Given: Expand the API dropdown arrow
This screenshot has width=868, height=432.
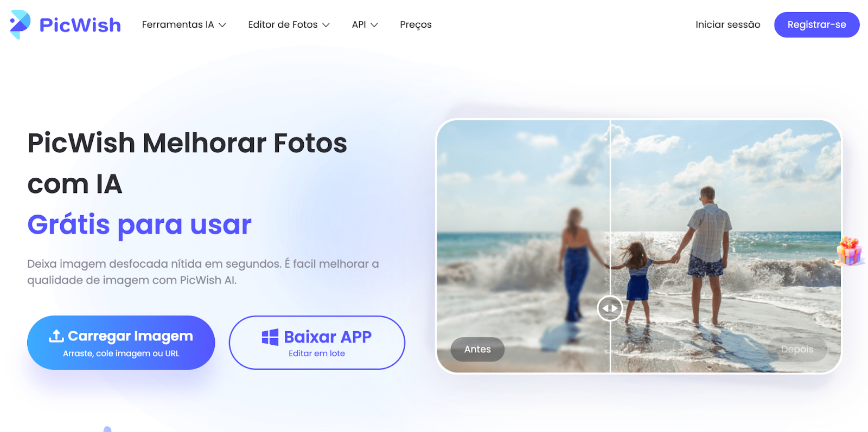Looking at the screenshot, I should tap(374, 25).
